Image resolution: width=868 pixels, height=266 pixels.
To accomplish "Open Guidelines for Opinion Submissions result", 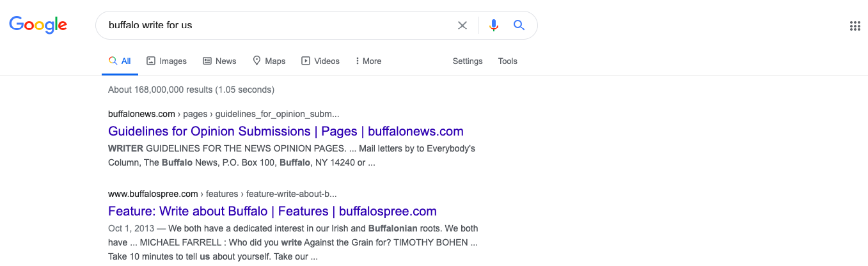I will [286, 131].
